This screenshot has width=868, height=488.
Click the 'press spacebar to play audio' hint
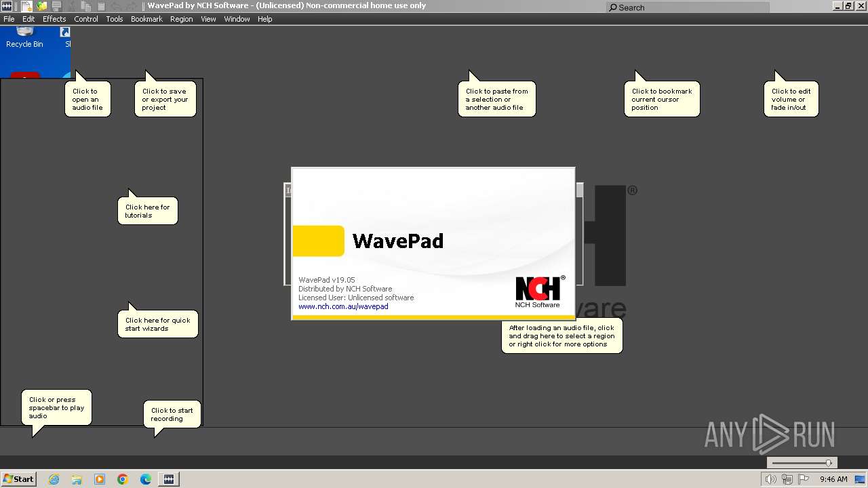56,407
